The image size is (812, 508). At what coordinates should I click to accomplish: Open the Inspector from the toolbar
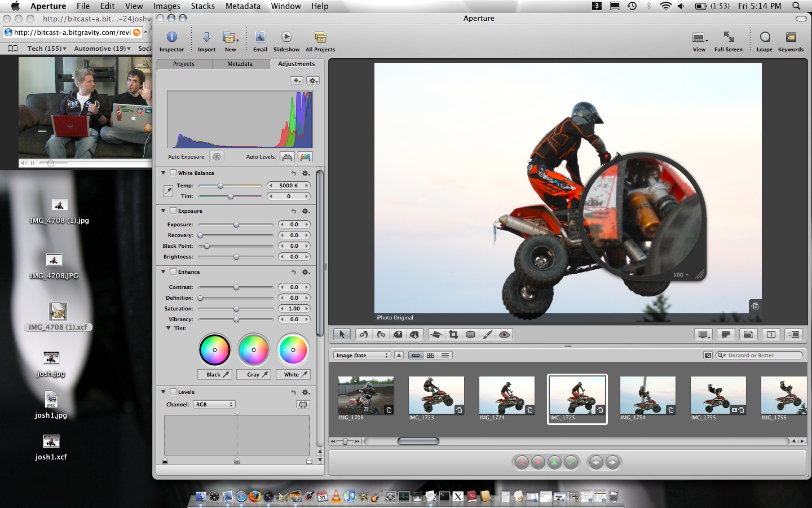pyautogui.click(x=172, y=38)
